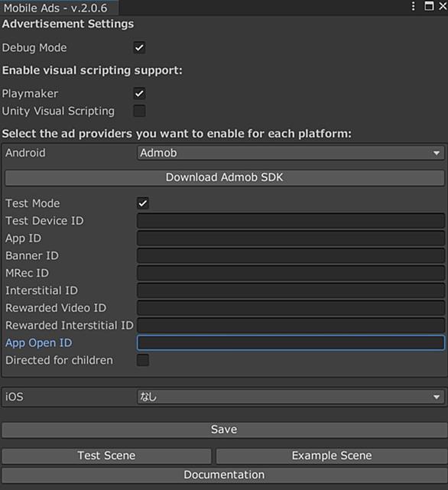Click the Download Admob SDK button
Image resolution: width=448 pixels, height=490 pixels.
coord(224,177)
